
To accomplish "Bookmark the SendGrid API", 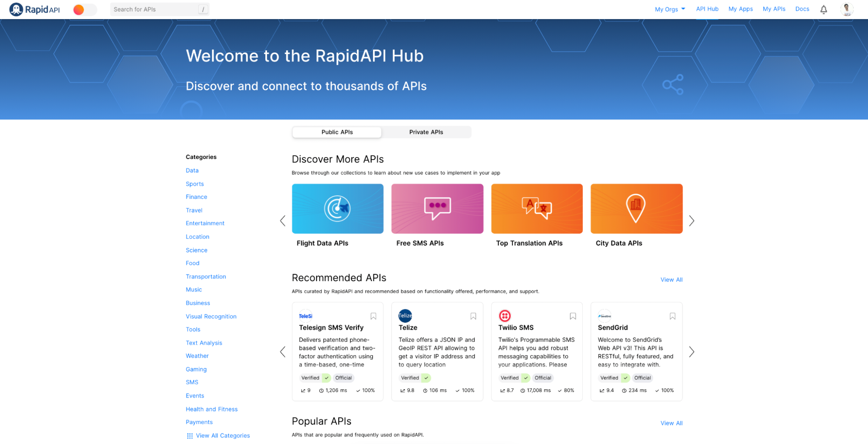I will point(672,317).
